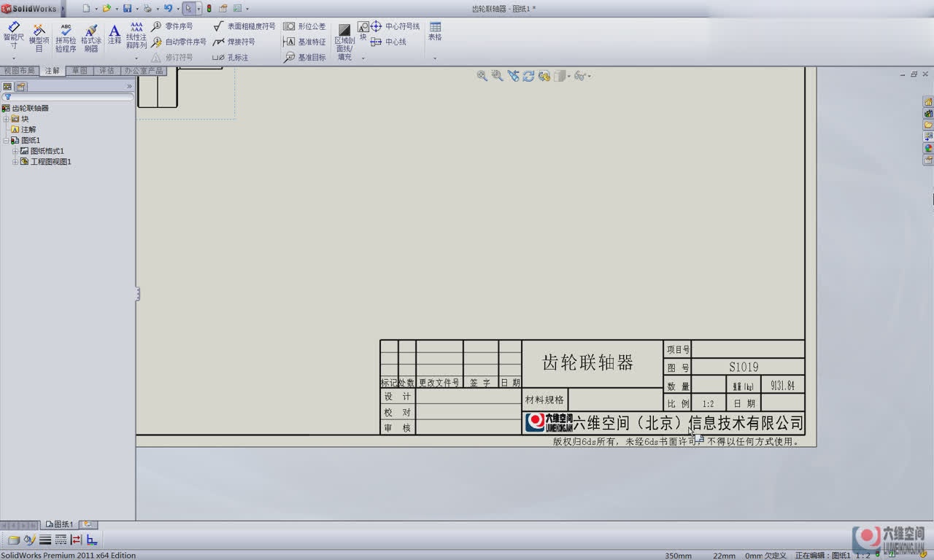Switch to the 办公室产品 tab
Viewport: 934px width, 560px height.
pyautogui.click(x=144, y=71)
